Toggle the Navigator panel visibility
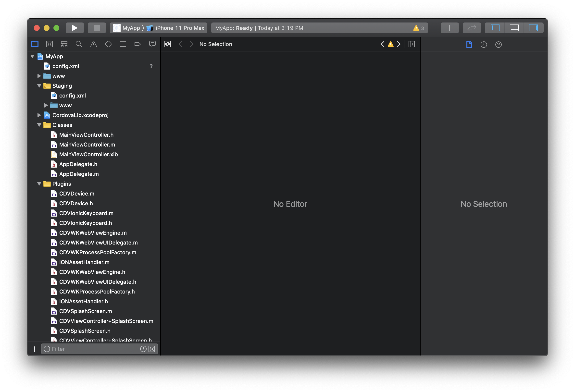 tap(495, 28)
